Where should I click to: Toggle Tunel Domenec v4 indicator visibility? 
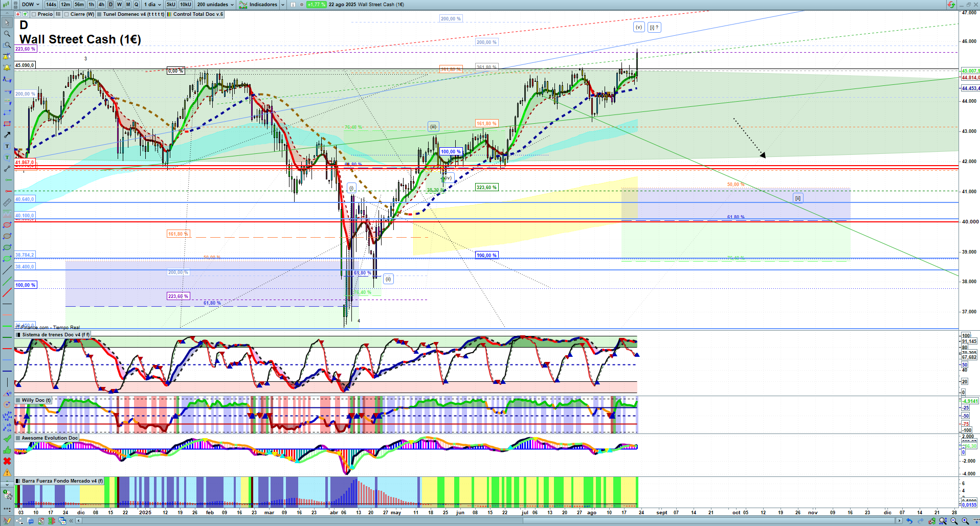(99, 14)
